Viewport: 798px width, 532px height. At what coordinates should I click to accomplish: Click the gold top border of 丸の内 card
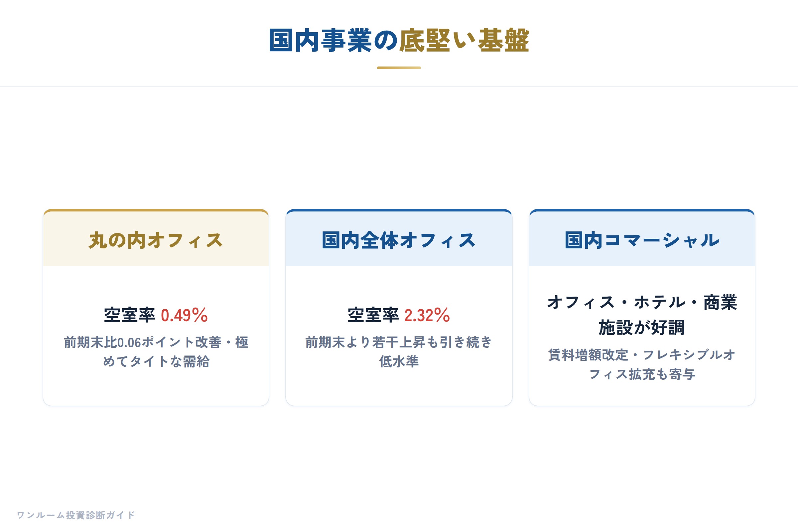tap(156, 210)
